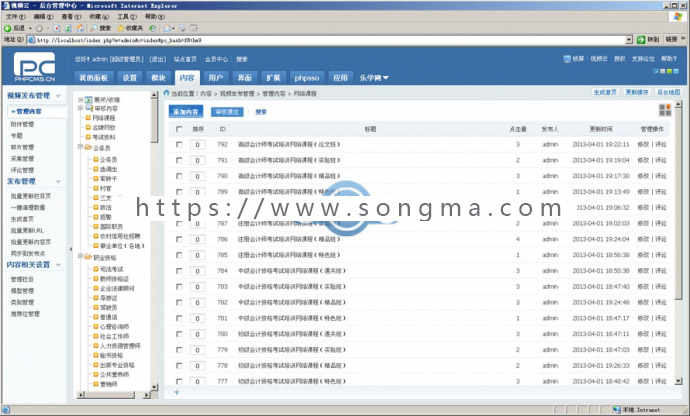Open the 工具 (Tools) menu
The height and width of the screenshot is (416, 690).
tap(127, 16)
